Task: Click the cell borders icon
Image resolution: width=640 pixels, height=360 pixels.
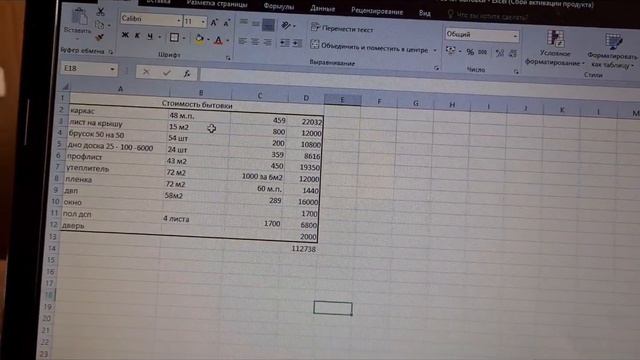Action: pos(174,37)
